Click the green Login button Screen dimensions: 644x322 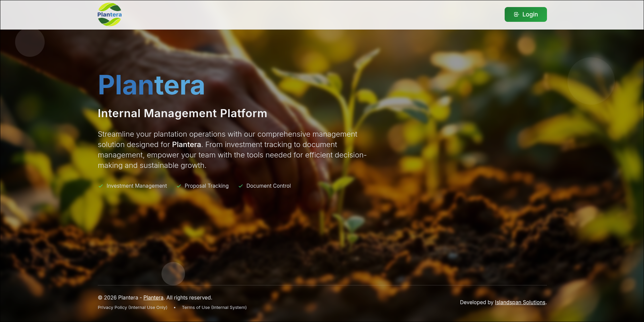[x=525, y=14]
